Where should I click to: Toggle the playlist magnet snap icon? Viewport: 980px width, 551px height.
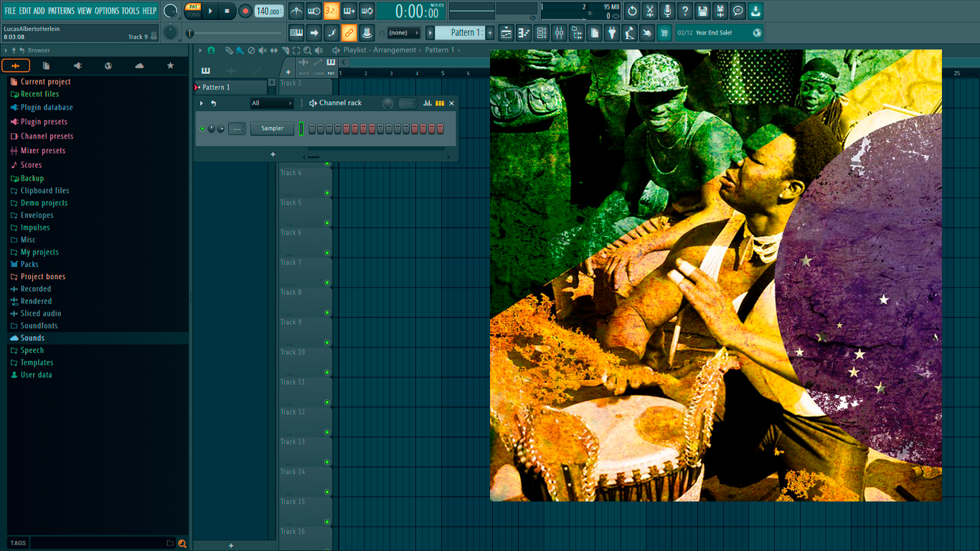point(211,50)
